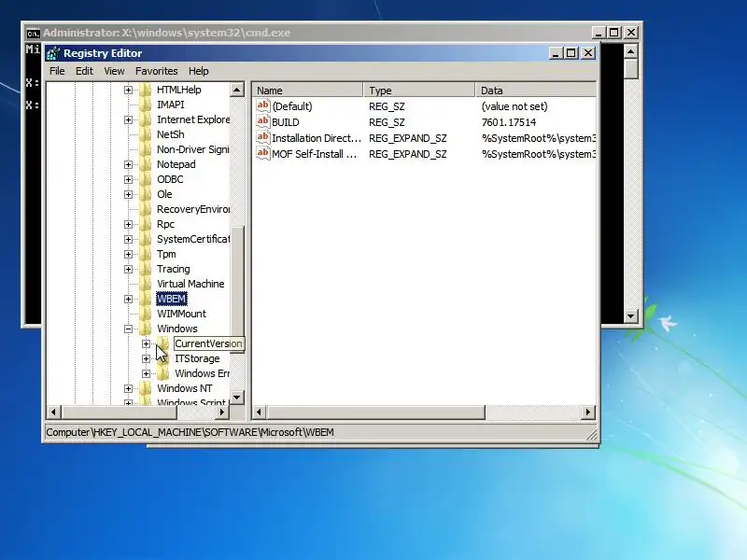Expand the Rpc key

(x=128, y=224)
